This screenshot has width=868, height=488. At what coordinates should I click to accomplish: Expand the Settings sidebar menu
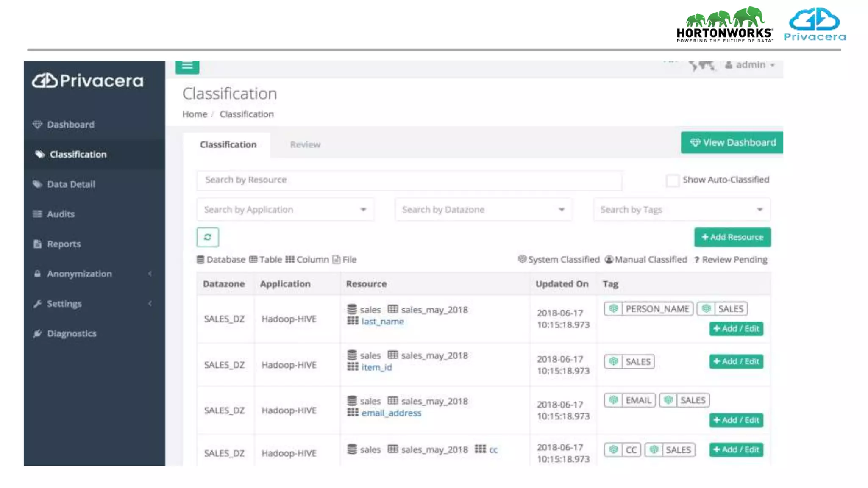click(x=64, y=304)
